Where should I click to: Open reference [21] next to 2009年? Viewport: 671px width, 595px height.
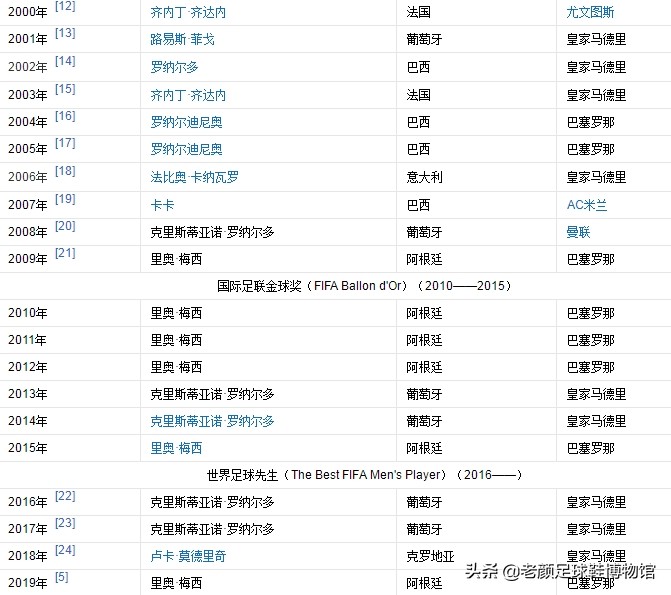pyautogui.click(x=65, y=253)
